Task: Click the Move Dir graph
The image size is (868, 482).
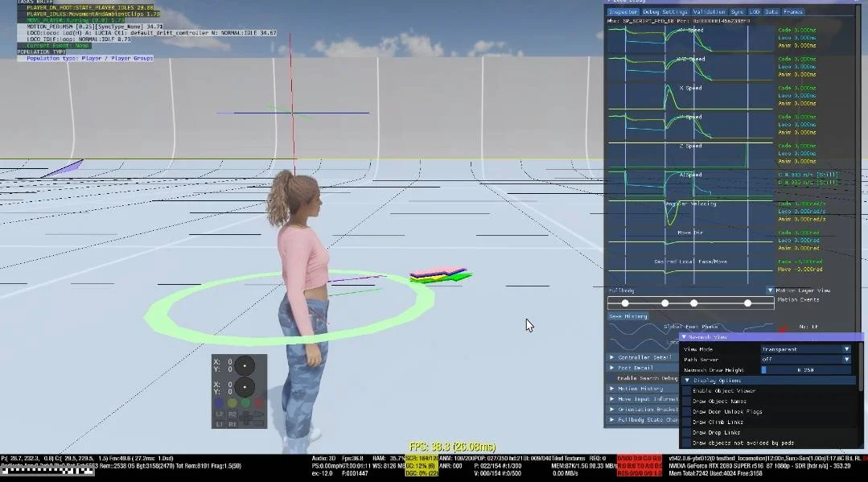Action: pyautogui.click(x=690, y=241)
